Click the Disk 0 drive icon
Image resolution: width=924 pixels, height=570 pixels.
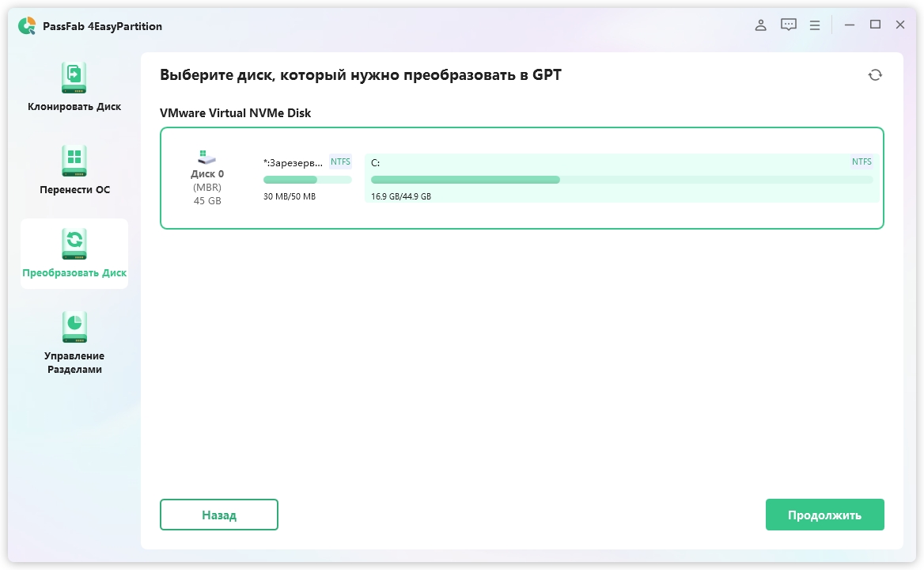[x=207, y=158]
